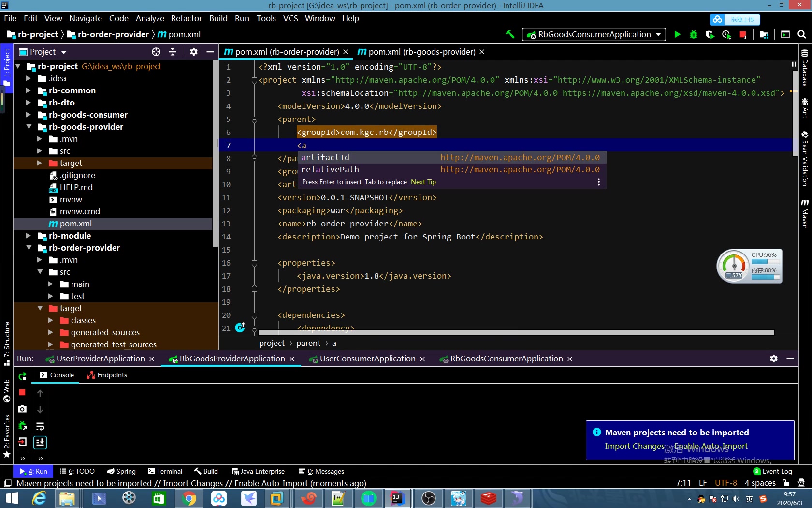Image resolution: width=812 pixels, height=508 pixels.
Task: Open Structure tool window on left
Action: 7,344
